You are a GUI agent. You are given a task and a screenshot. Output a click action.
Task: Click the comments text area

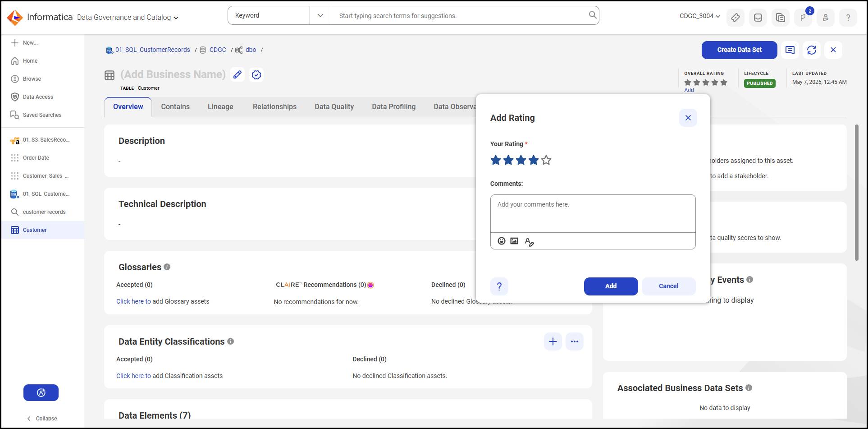593,213
